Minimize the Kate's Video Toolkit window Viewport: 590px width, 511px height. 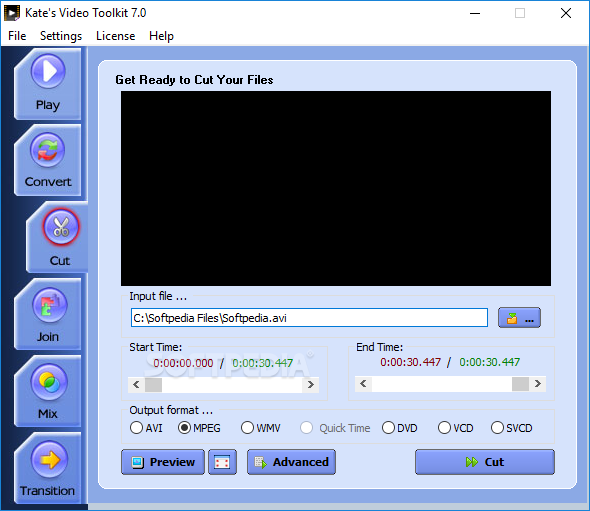pyautogui.click(x=475, y=13)
